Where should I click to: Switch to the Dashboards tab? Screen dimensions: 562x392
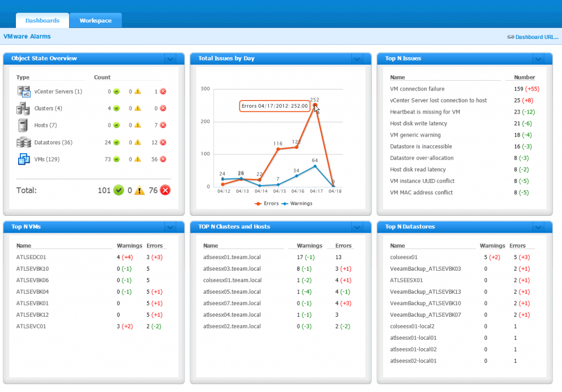pyautogui.click(x=42, y=20)
